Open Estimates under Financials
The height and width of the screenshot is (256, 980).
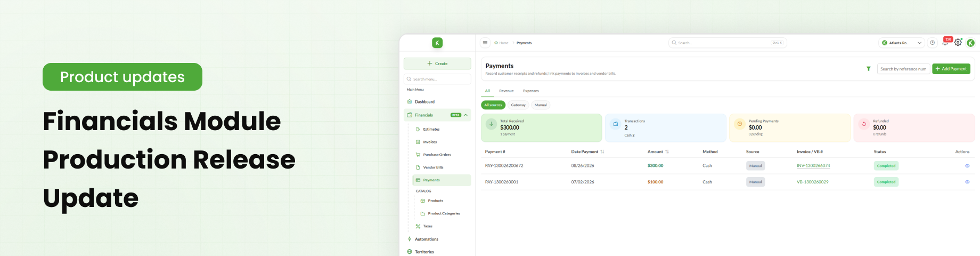431,129
